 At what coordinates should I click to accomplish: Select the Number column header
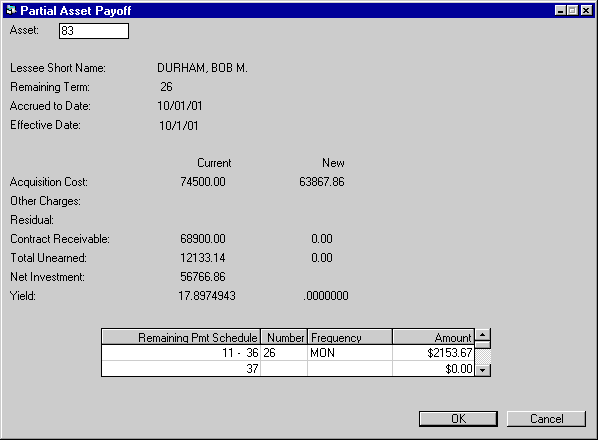click(x=284, y=337)
